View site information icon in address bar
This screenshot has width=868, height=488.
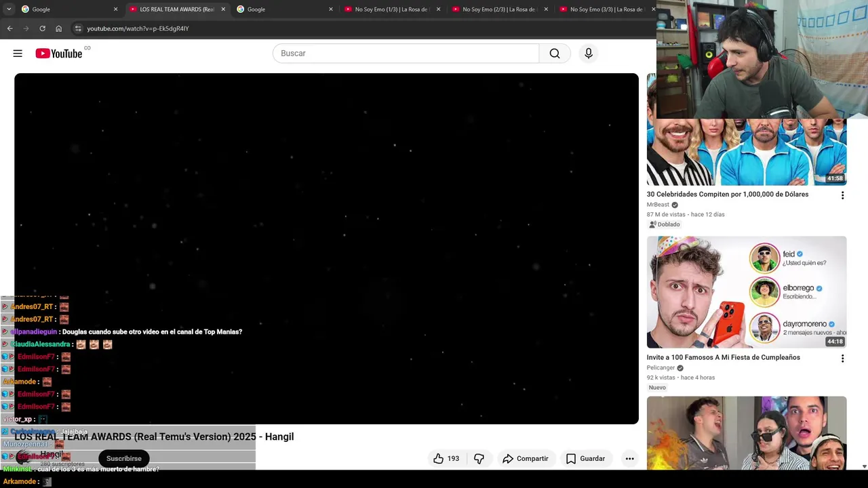pos(78,28)
